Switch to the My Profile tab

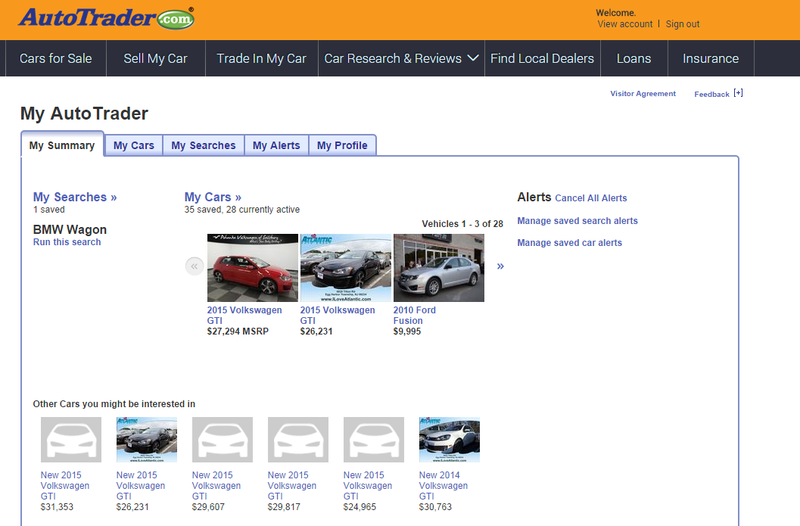342,145
